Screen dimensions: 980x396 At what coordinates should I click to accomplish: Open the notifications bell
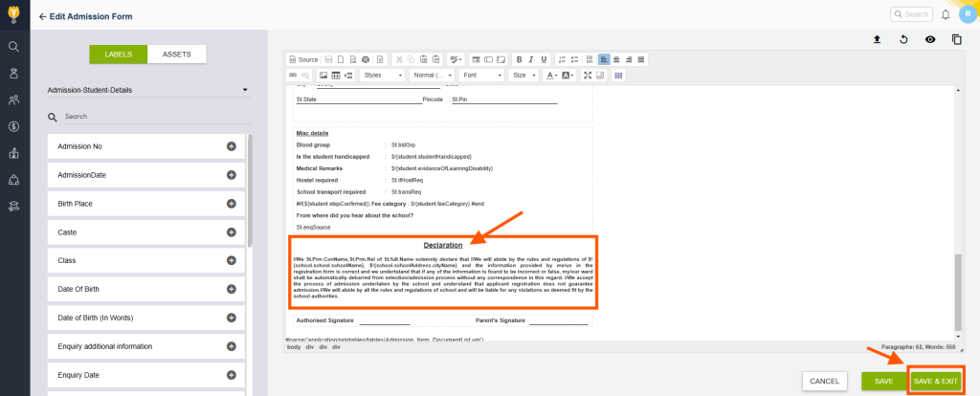tap(946, 15)
